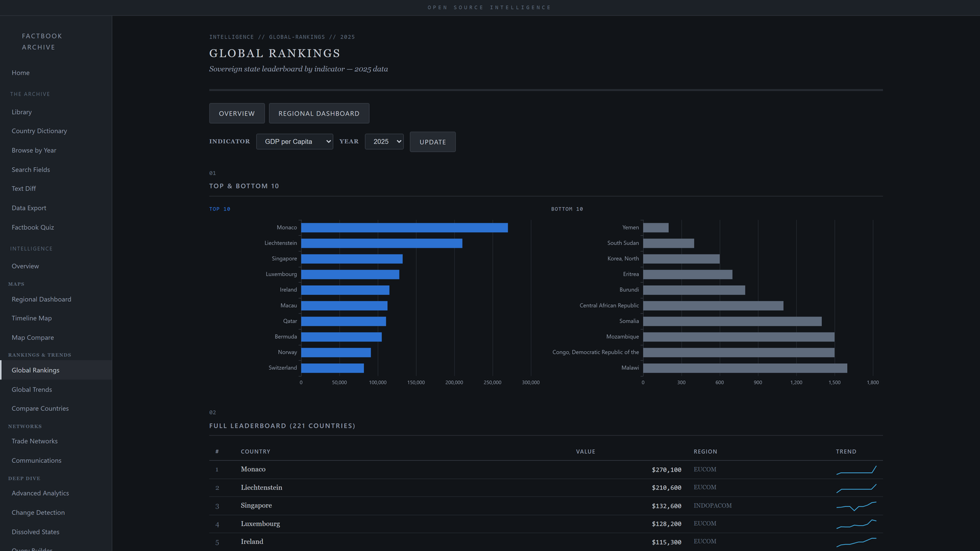Screen dimensions: 980x551
Task: Select Global Trends in the sidebar
Action: point(32,389)
